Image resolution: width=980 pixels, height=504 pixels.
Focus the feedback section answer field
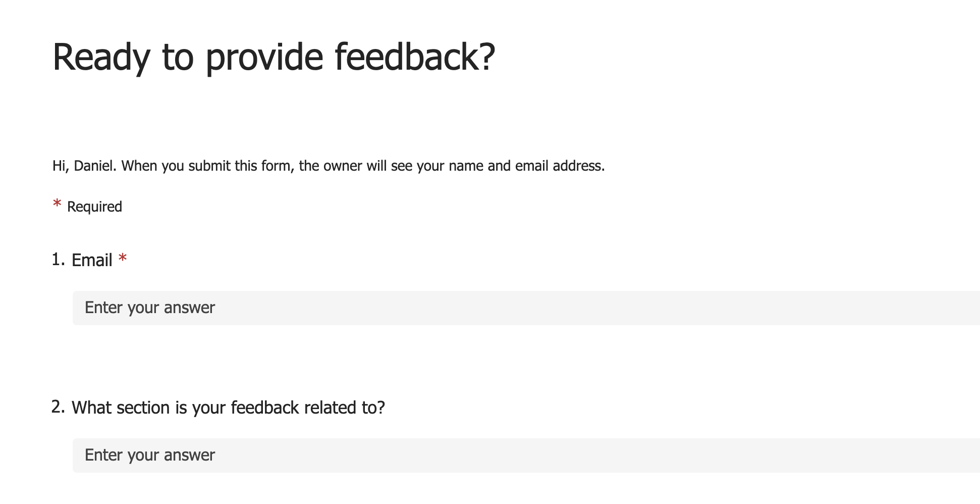tap(526, 455)
